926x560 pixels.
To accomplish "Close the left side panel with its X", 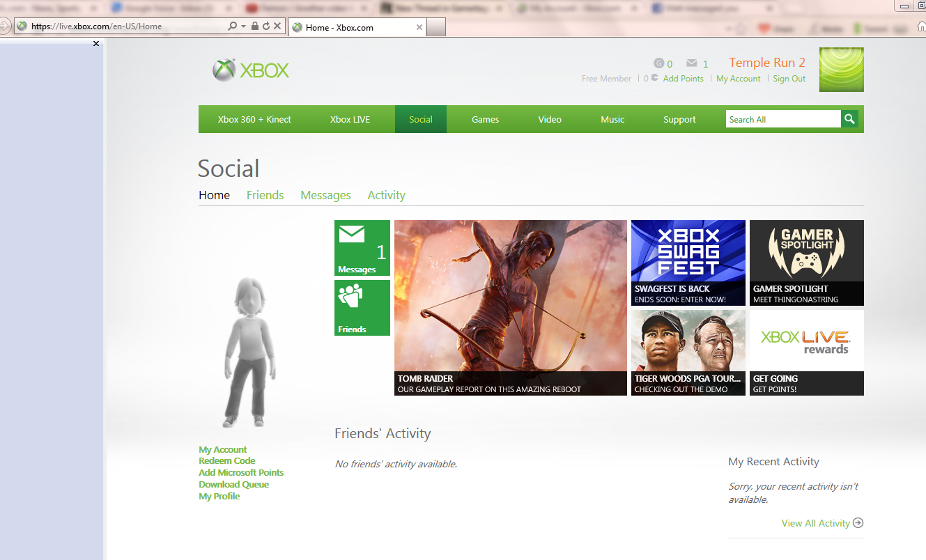I will coord(96,44).
